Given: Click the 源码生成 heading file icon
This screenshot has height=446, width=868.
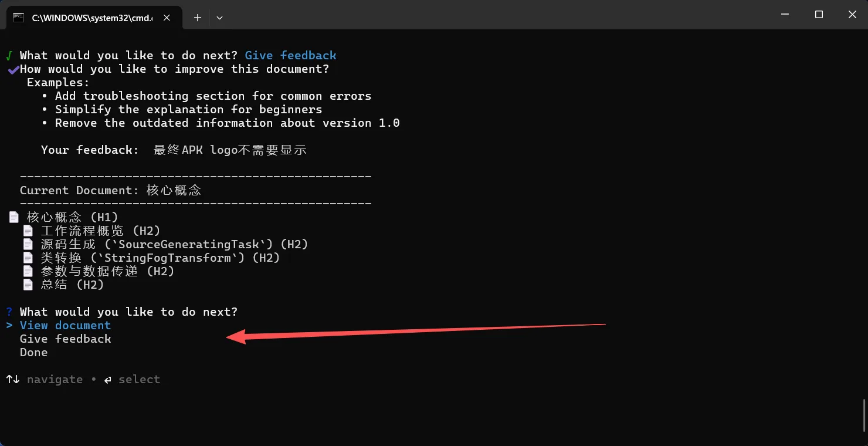Looking at the screenshot, I should pos(28,244).
